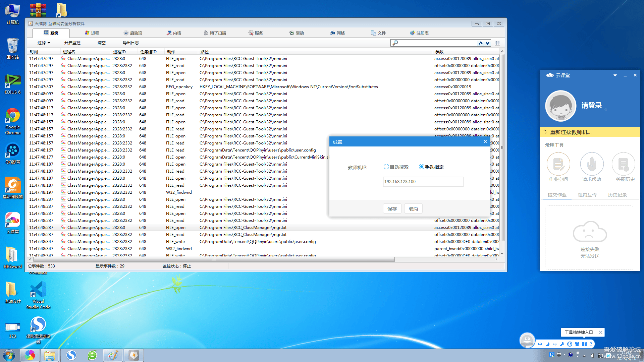Open the taskbar Sogou browser icon
Screen dimensions: 644x362
coord(71,355)
